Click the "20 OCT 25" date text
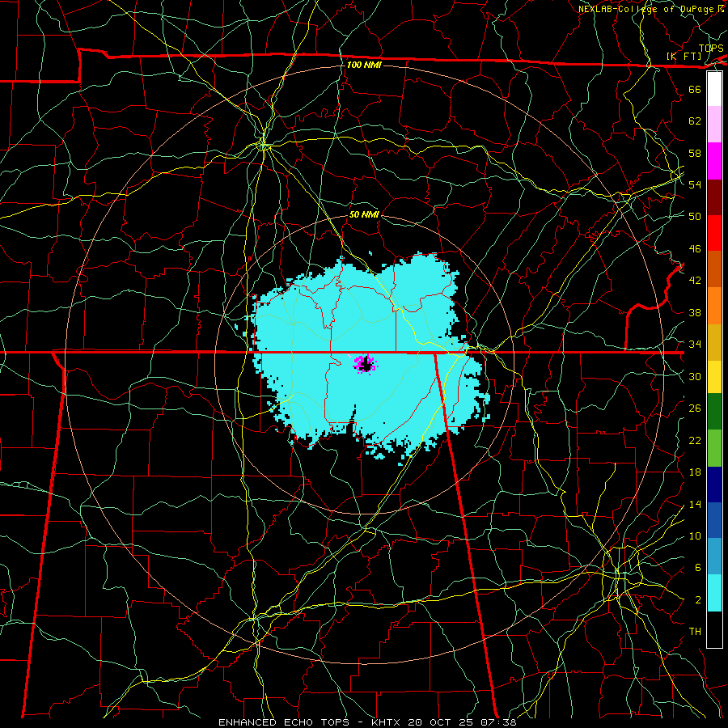 [440, 722]
